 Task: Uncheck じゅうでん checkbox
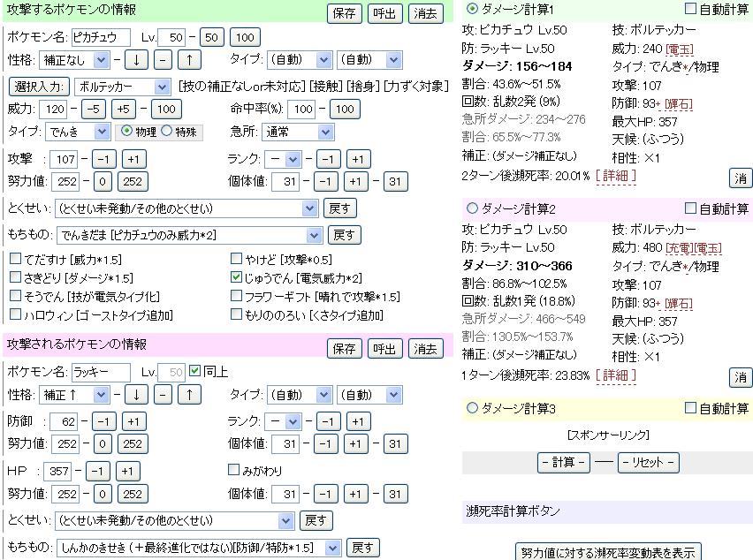click(x=236, y=276)
